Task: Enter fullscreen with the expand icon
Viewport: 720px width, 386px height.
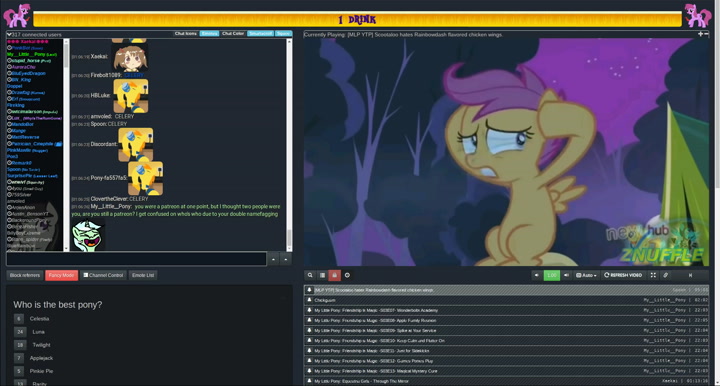Action: click(x=653, y=275)
